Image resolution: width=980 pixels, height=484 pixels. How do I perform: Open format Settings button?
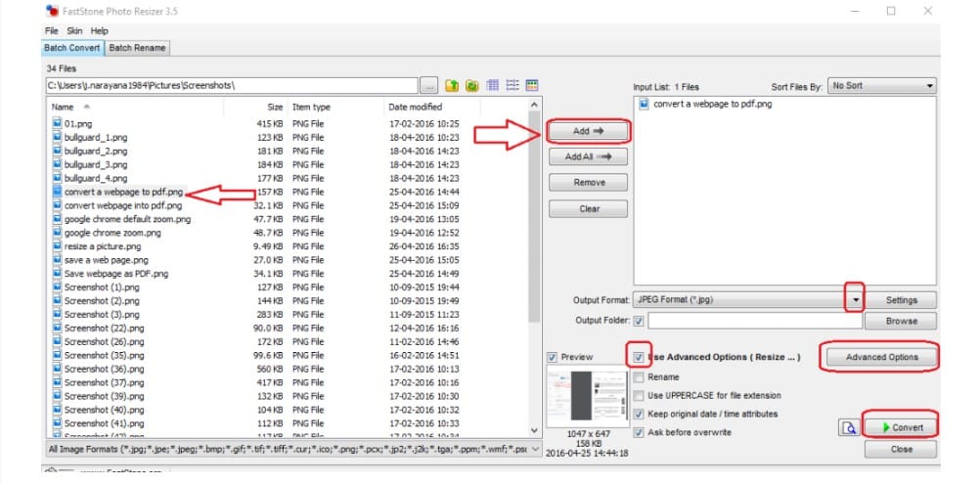point(901,300)
